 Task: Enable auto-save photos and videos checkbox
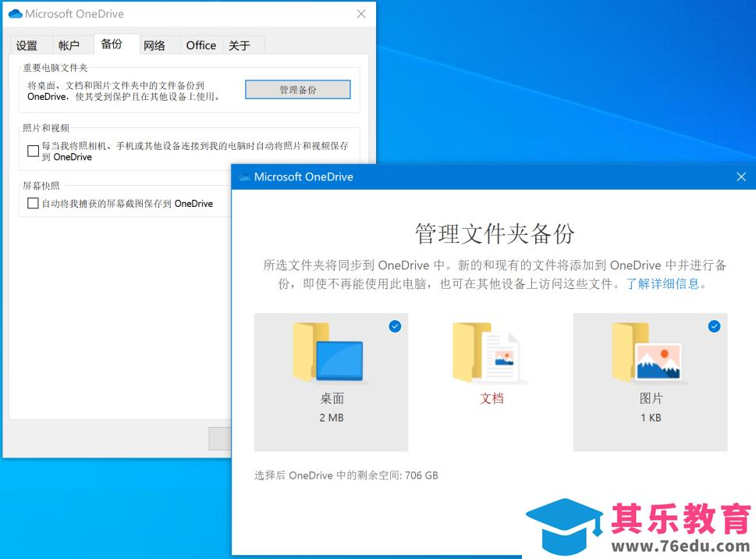pyautogui.click(x=34, y=151)
